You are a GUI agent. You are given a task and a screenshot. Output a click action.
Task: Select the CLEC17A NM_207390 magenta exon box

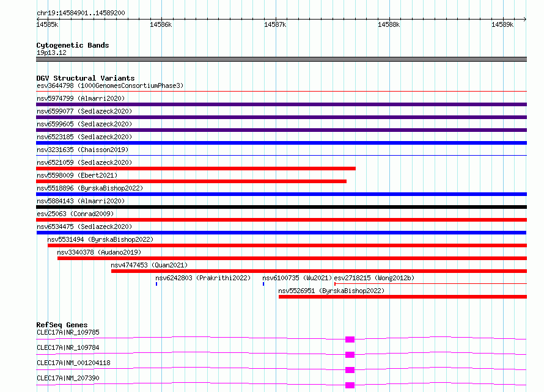point(350,385)
